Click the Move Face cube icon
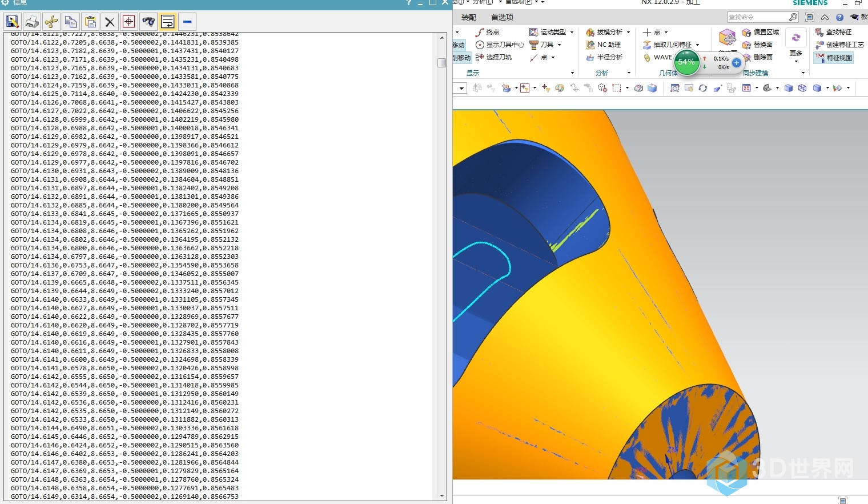The height and width of the screenshot is (504, 868). click(727, 38)
